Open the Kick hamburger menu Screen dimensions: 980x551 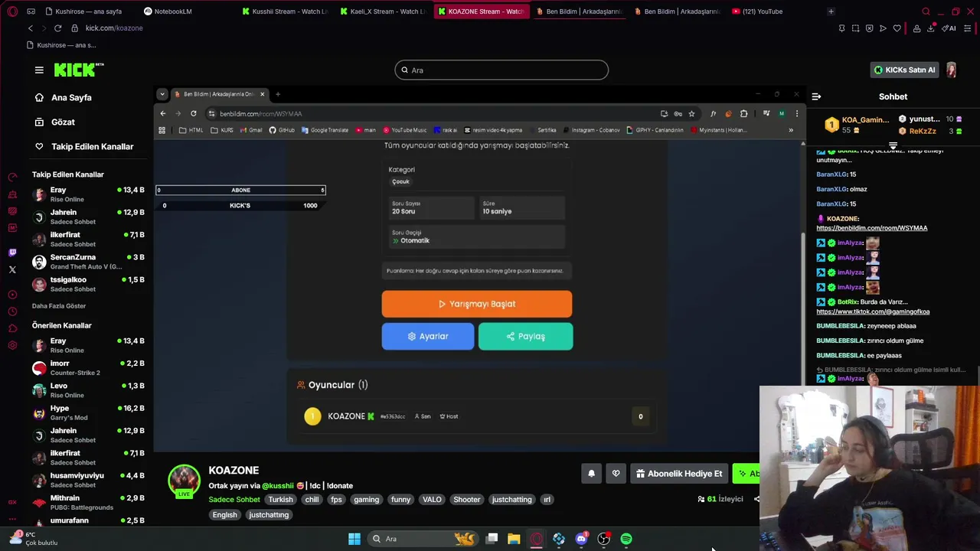[x=39, y=70]
